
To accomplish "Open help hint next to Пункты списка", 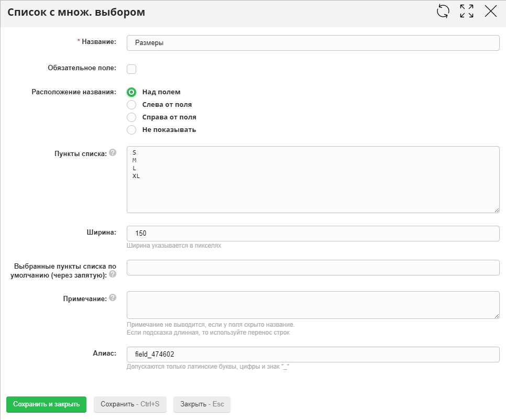I will pyautogui.click(x=113, y=153).
